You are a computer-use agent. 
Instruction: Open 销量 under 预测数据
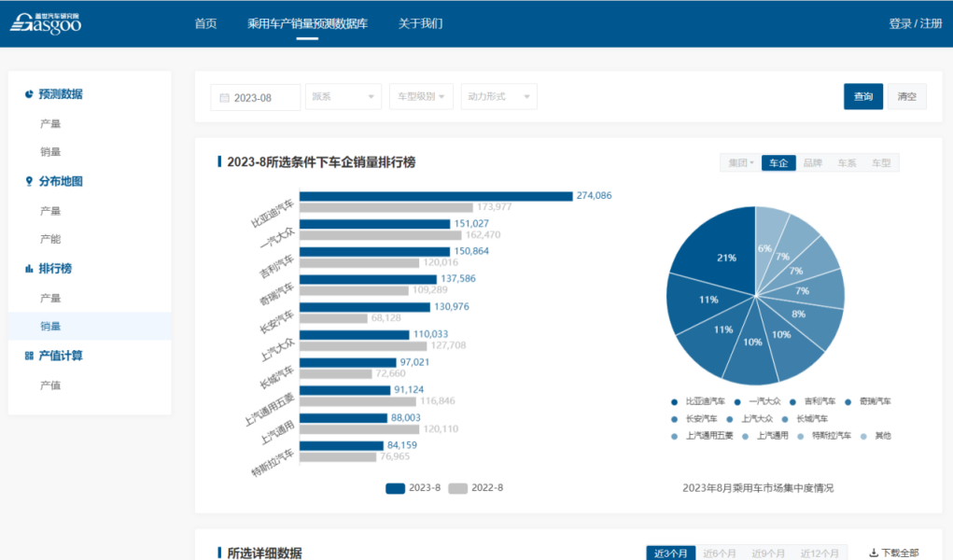50,152
